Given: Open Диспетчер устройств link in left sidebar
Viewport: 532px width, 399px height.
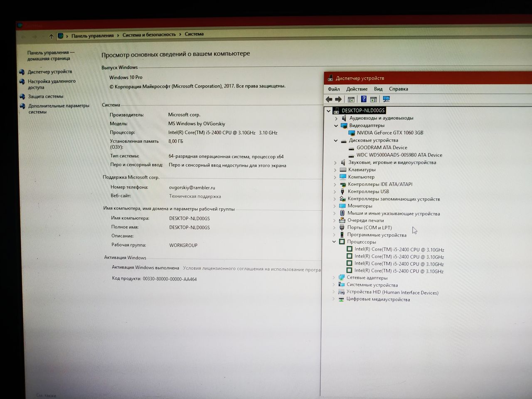Looking at the screenshot, I should 50,71.
